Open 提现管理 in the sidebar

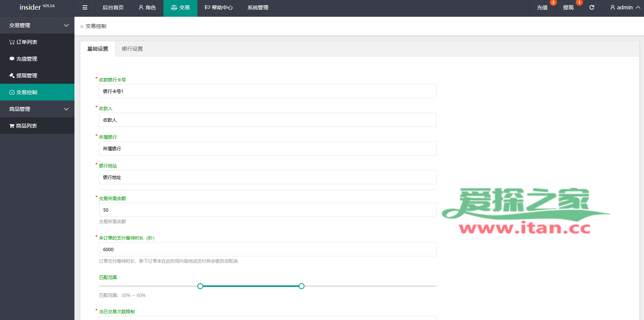tap(26, 76)
